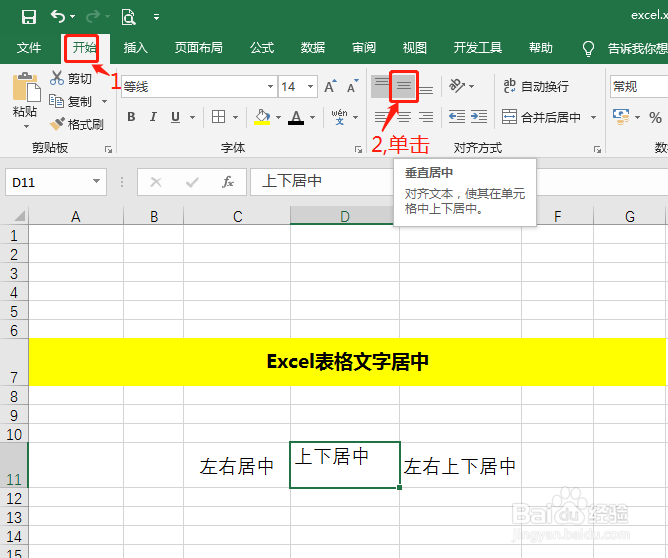
Task: Toggle 垂直居中 Middle Align button
Action: coord(404,86)
